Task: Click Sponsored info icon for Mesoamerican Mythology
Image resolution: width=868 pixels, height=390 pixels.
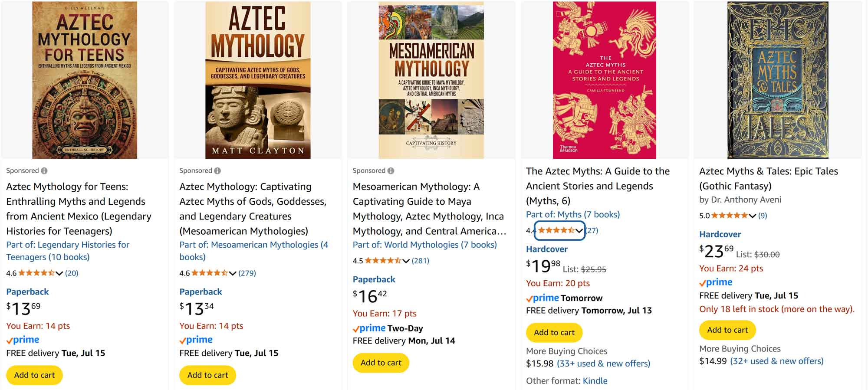Action: [391, 171]
